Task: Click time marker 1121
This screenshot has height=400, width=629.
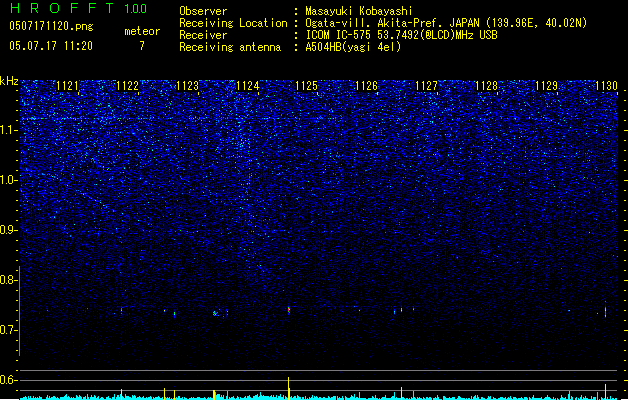Action: tap(67, 86)
